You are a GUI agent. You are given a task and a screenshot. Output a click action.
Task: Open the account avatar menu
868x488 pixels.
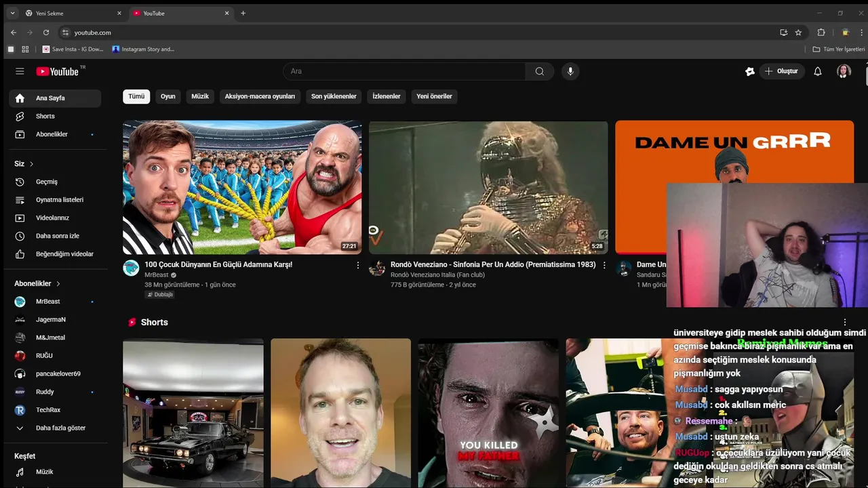844,71
